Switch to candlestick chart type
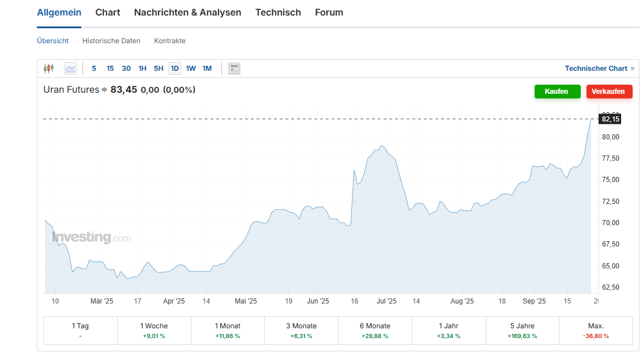643x364 pixels. (x=49, y=68)
